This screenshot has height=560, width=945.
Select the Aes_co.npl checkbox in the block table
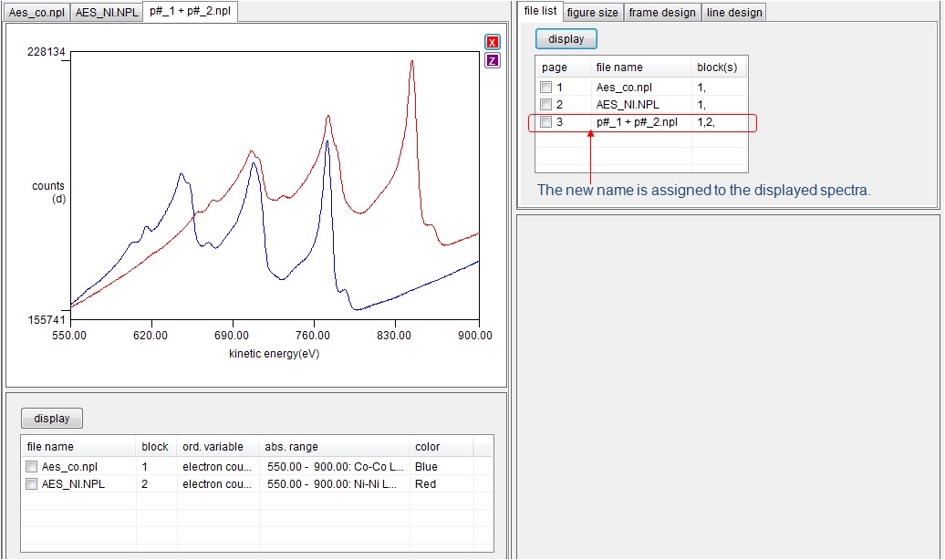(32, 466)
